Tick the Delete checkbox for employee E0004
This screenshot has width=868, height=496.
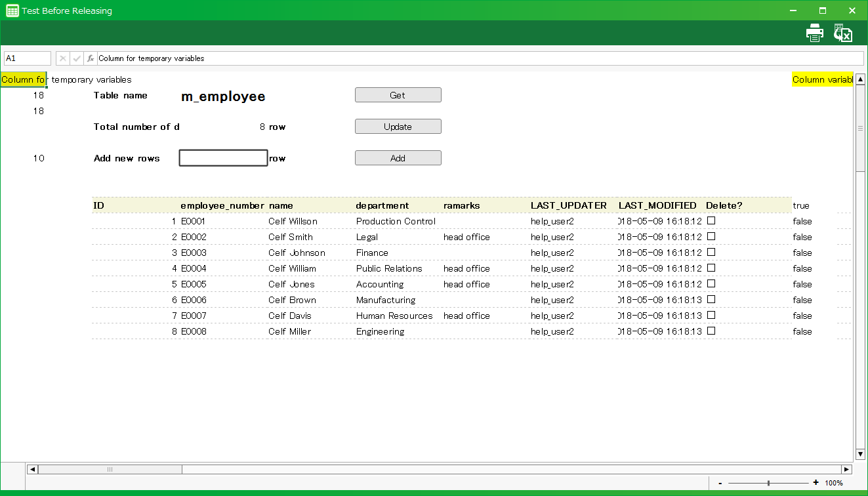pos(711,268)
